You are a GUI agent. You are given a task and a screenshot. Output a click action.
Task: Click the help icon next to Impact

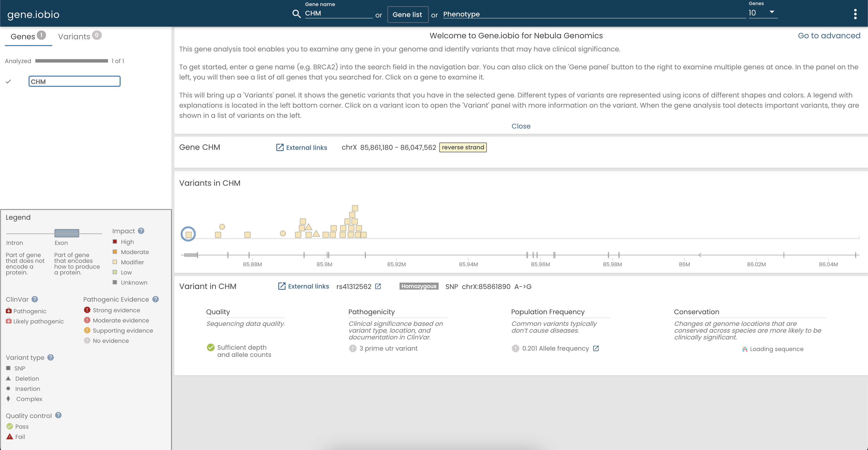pos(141,231)
